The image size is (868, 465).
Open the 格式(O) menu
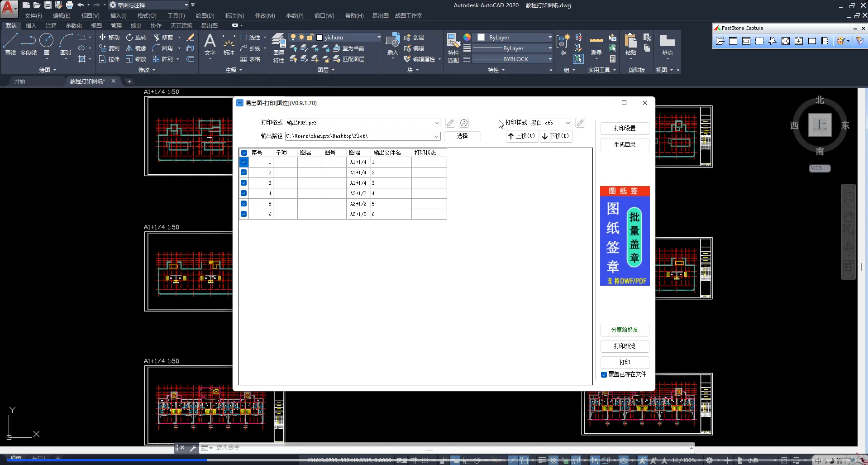[147, 15]
